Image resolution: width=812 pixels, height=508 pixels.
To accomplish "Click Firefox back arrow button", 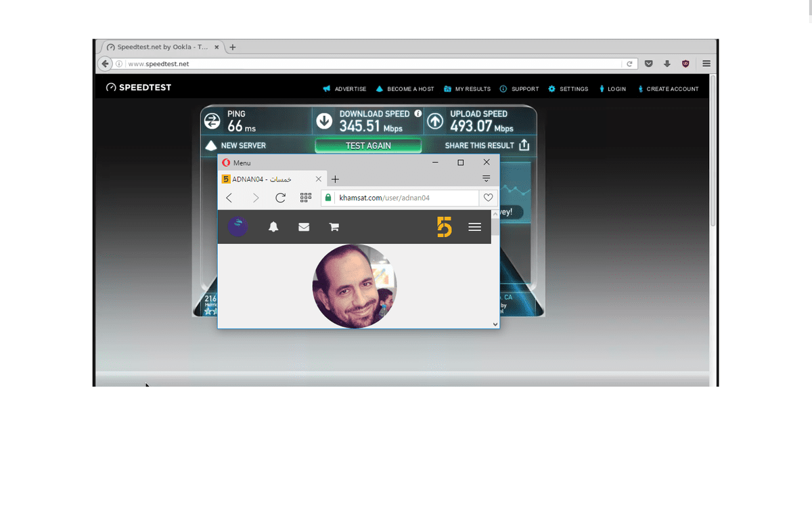I will 105,64.
